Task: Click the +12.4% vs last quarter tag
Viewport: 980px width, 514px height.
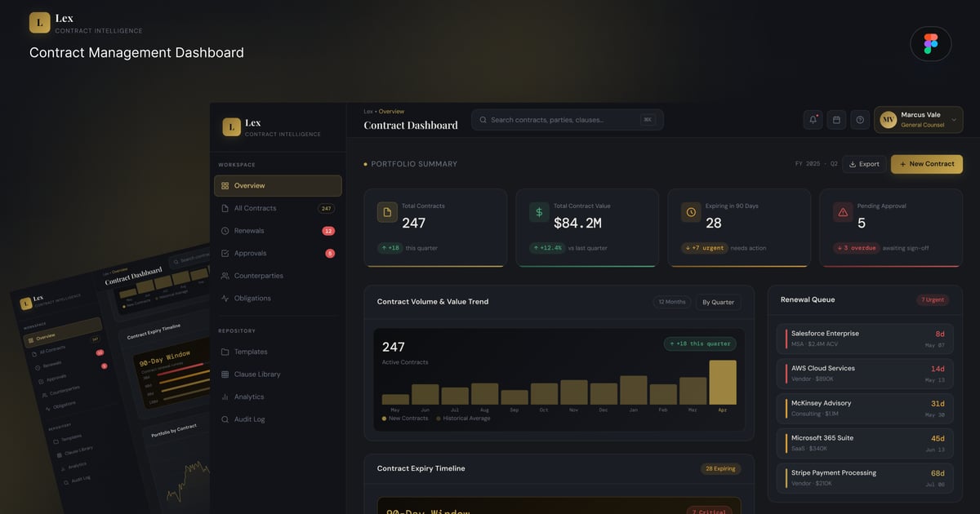Action: [x=568, y=248]
